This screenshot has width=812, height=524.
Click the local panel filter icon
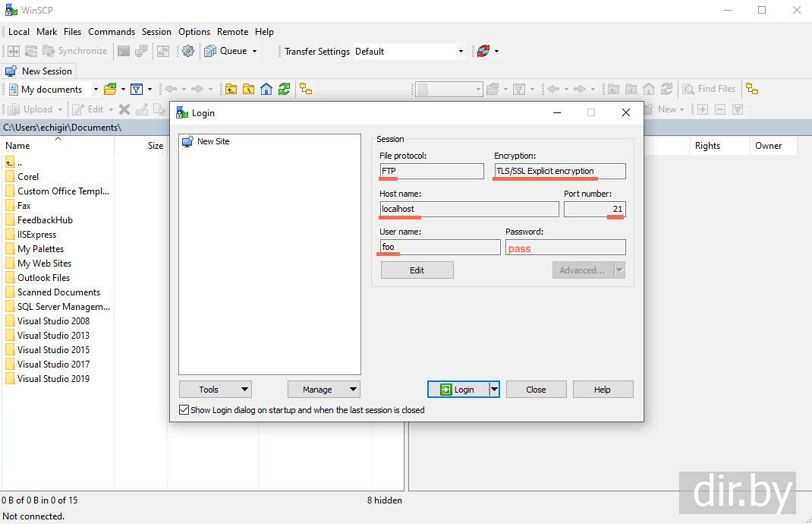point(137,89)
